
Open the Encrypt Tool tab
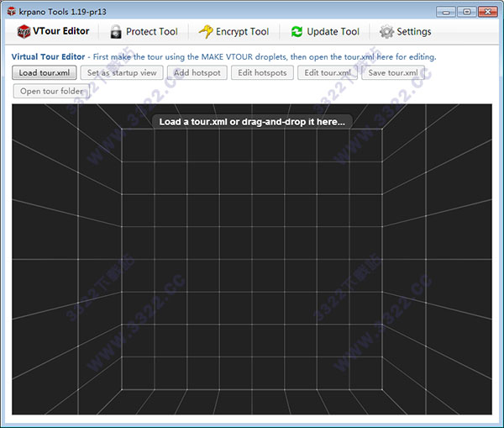click(234, 32)
